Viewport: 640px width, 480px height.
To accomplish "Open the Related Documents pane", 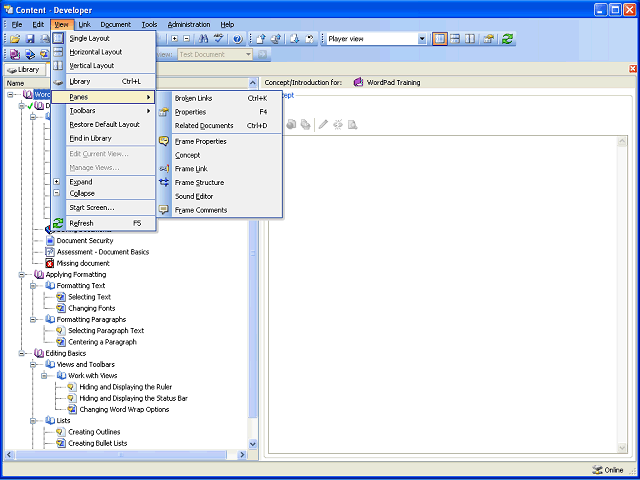I will pos(220,126).
